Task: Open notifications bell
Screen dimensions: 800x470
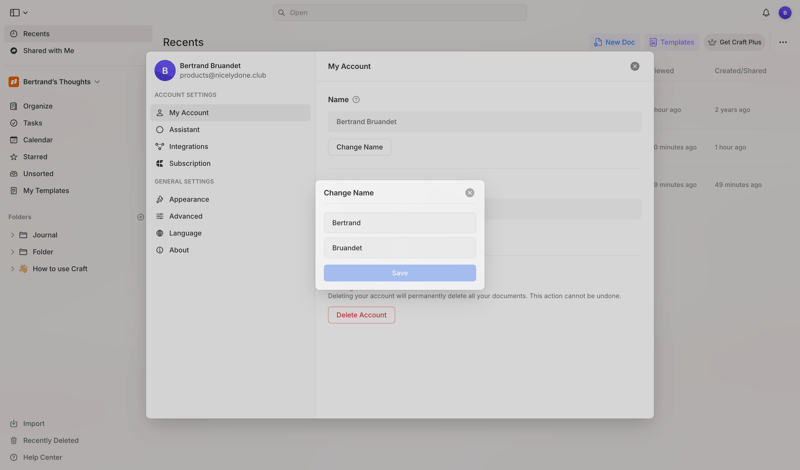Action: point(766,13)
